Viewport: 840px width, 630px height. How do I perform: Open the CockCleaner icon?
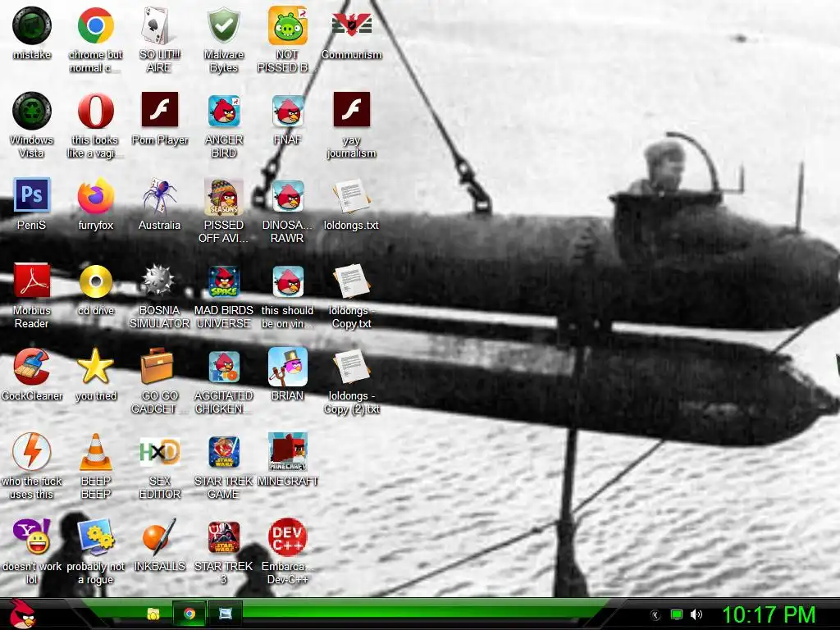(x=32, y=367)
